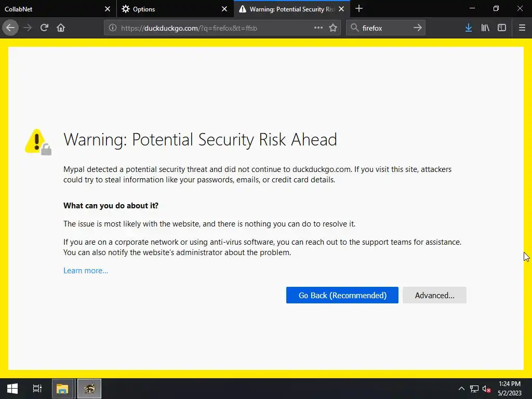
Task: Click the Mypal raccoon taskbar icon
Action: tap(89, 389)
